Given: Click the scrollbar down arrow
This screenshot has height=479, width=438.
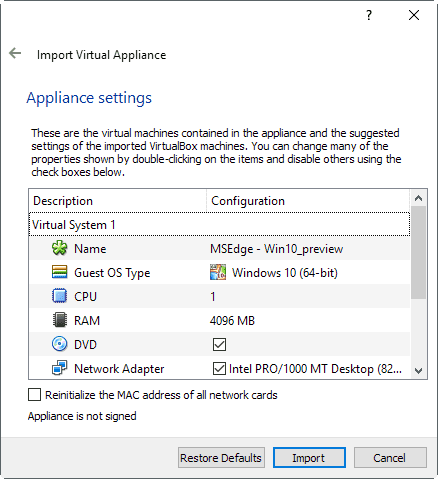Looking at the screenshot, I should (x=418, y=370).
